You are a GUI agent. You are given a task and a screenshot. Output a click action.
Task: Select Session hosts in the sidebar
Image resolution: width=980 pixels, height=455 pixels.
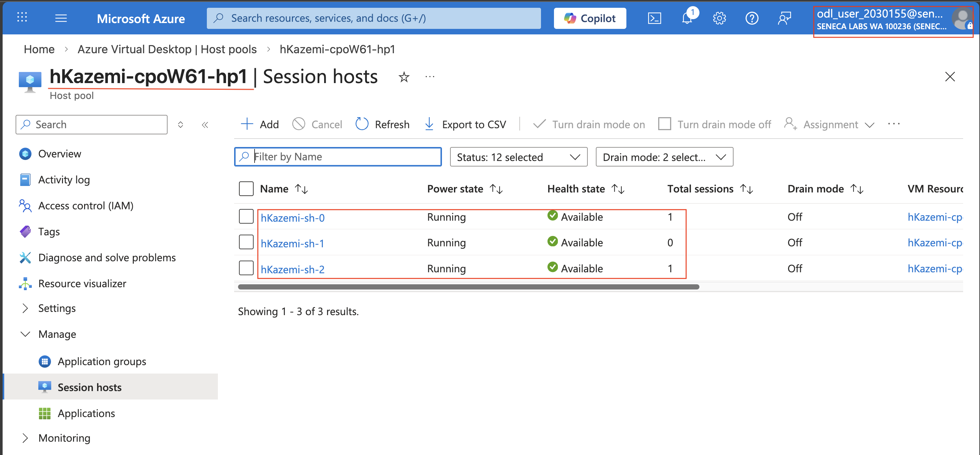tap(110, 387)
